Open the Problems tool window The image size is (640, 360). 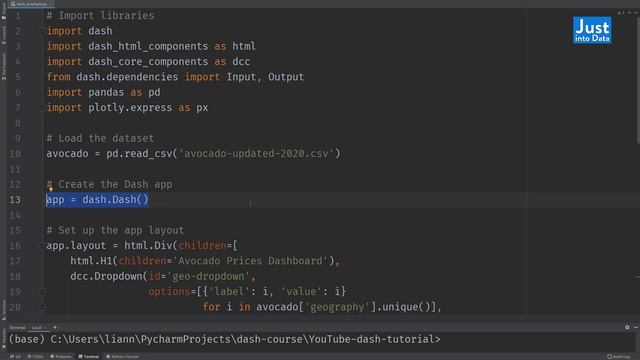coord(61,357)
